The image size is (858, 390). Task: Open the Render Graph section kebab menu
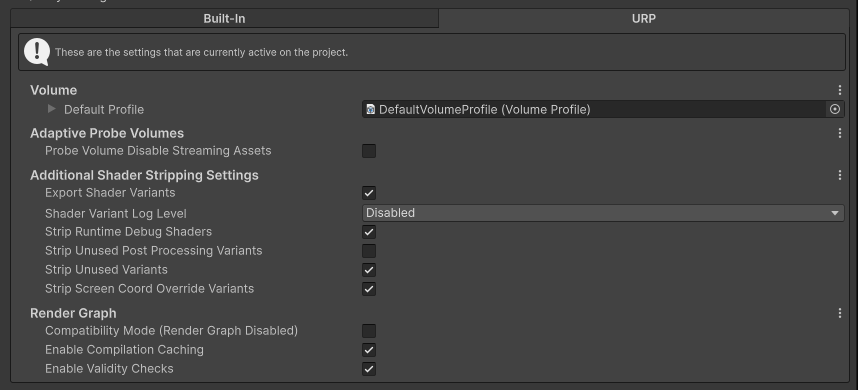coord(839,313)
